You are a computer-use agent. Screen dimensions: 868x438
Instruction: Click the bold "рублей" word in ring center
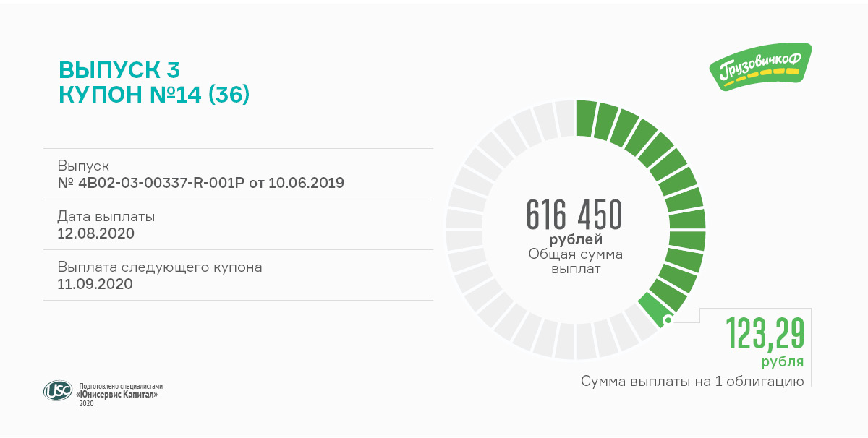(575, 239)
